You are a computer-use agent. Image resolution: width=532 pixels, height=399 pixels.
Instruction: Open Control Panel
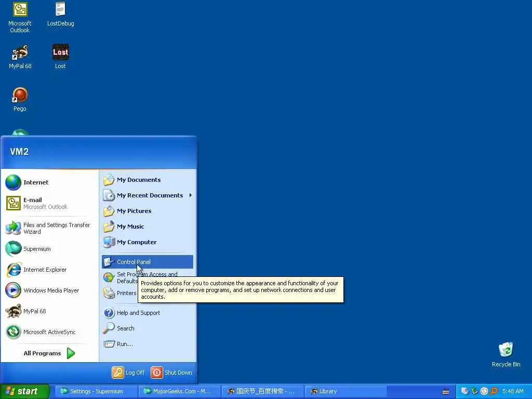147,262
